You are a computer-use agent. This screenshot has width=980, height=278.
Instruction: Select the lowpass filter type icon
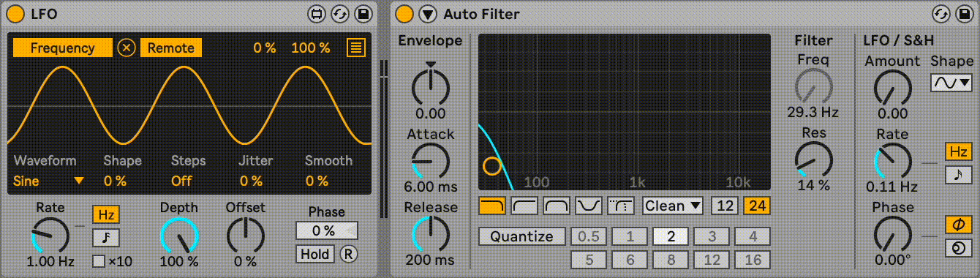pos(491,206)
